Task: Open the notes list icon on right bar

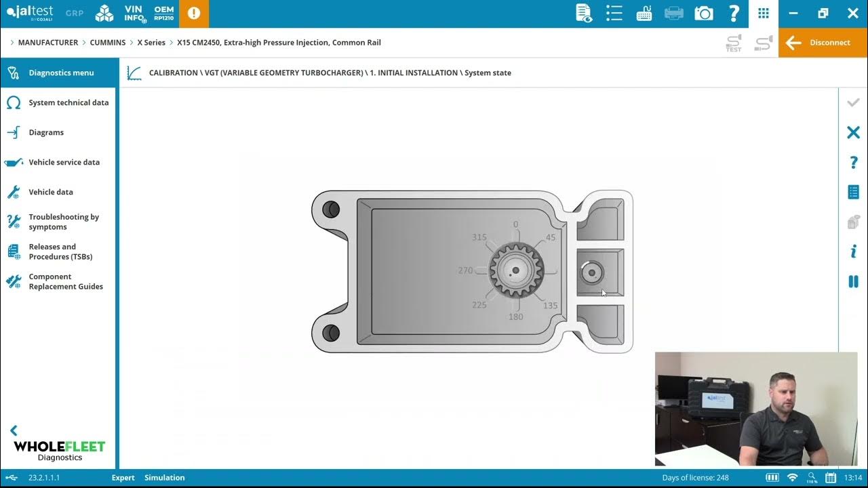Action: [853, 192]
